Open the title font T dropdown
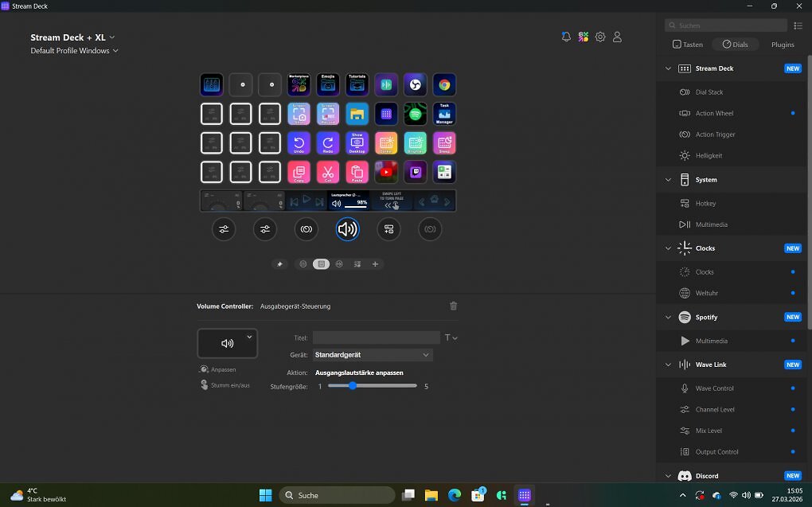Image resolution: width=812 pixels, height=507 pixels. [x=451, y=337]
